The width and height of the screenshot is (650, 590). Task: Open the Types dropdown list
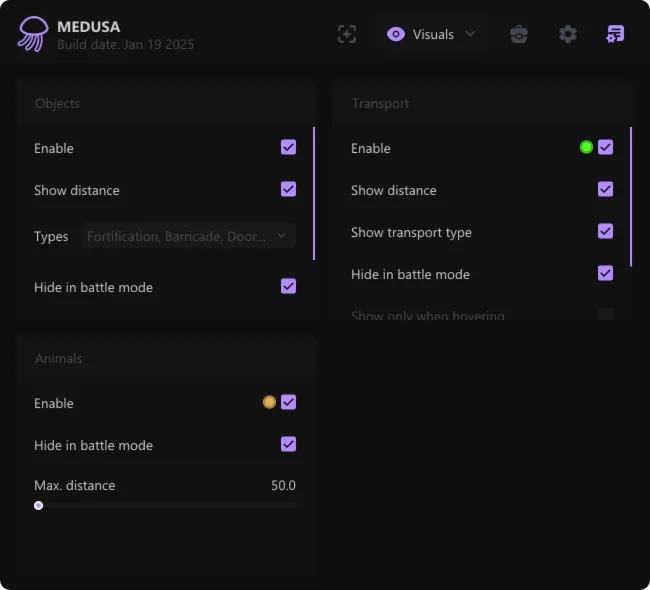pyautogui.click(x=188, y=236)
